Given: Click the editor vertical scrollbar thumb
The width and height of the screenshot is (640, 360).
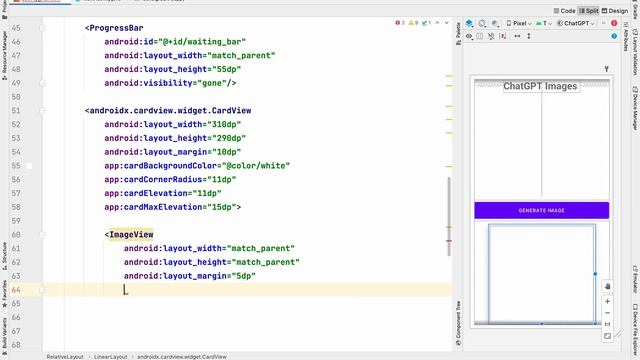Looking at the screenshot, I should 449,216.
